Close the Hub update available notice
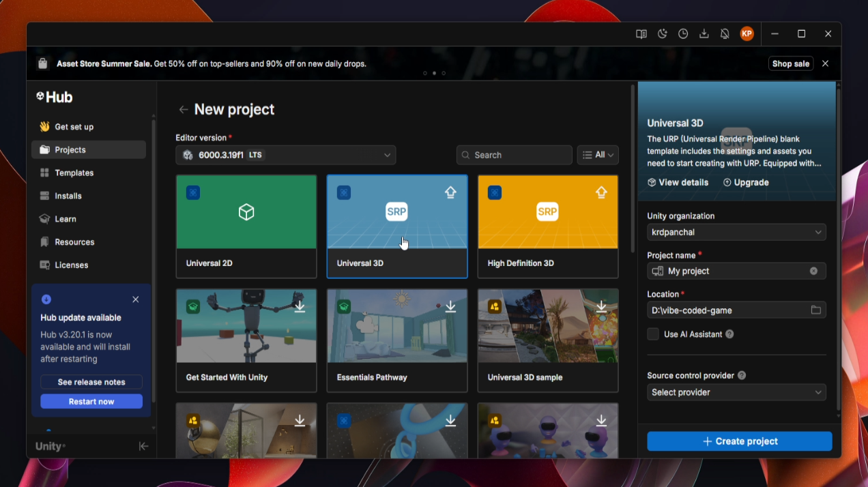 [136, 299]
